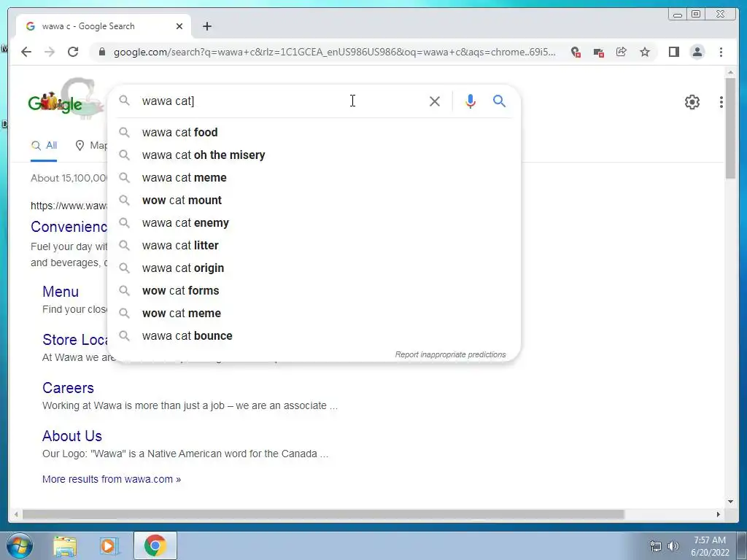Open the Chrome profile avatar
Image resolution: width=747 pixels, height=560 pixels.
697,52
